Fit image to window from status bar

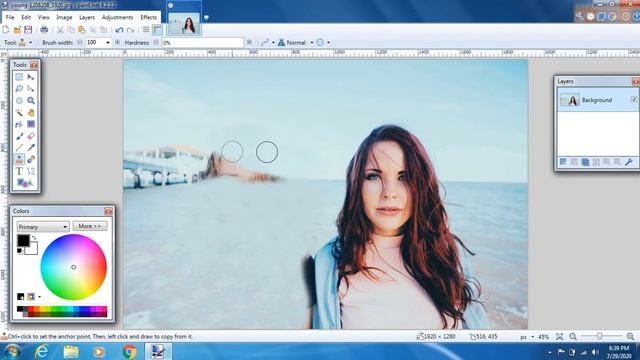tap(560, 337)
